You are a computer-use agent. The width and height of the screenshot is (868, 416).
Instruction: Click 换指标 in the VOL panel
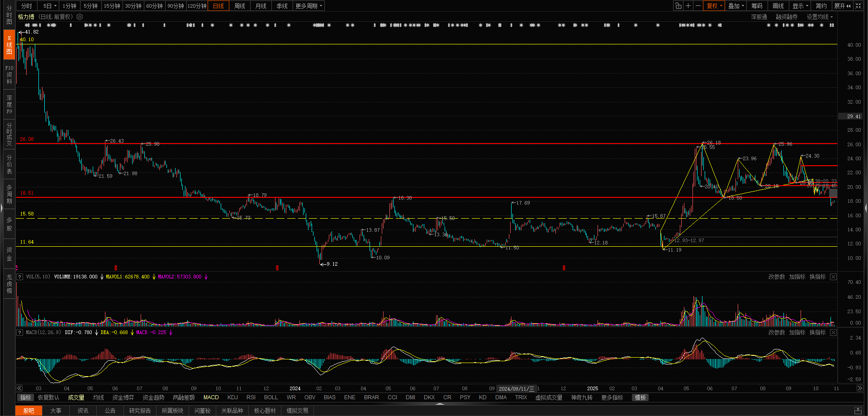[817, 277]
